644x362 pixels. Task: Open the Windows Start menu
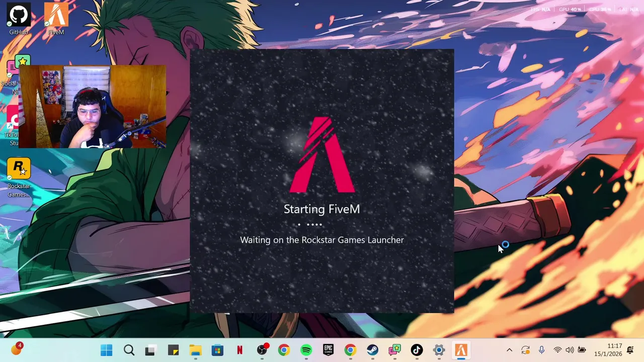pyautogui.click(x=107, y=350)
